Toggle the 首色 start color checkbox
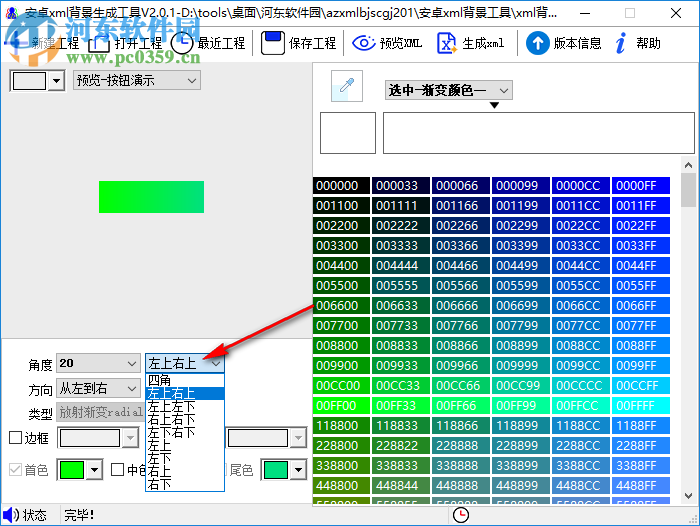 [16, 469]
